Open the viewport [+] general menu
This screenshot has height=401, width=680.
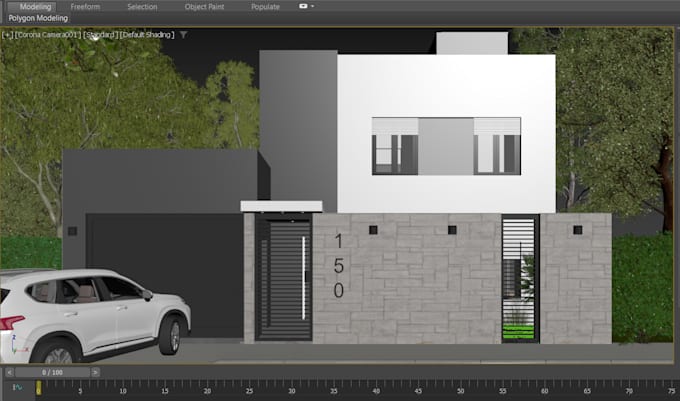[7, 35]
